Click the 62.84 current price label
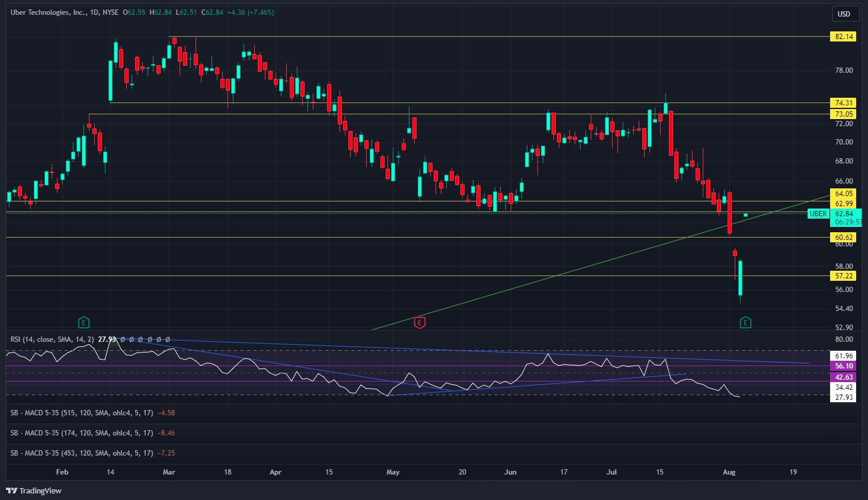This screenshot has width=868, height=500. 845,214
